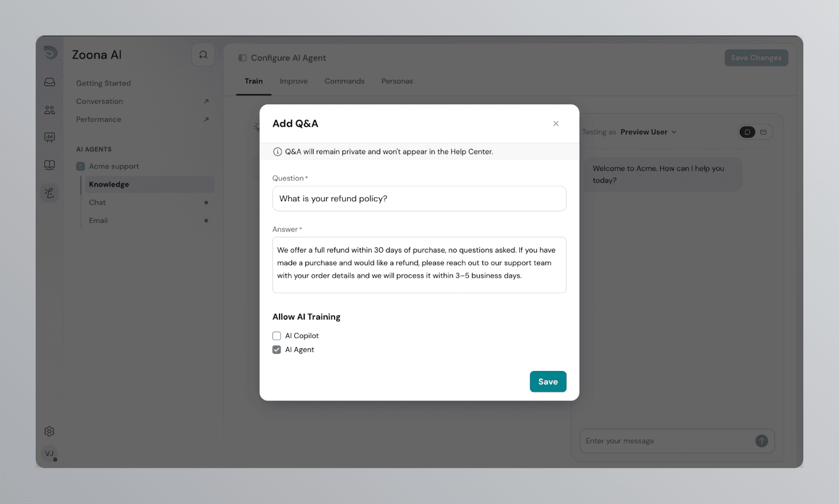This screenshot has width=839, height=504.
Task: Switch preview to email channel toggle
Action: pos(763,132)
